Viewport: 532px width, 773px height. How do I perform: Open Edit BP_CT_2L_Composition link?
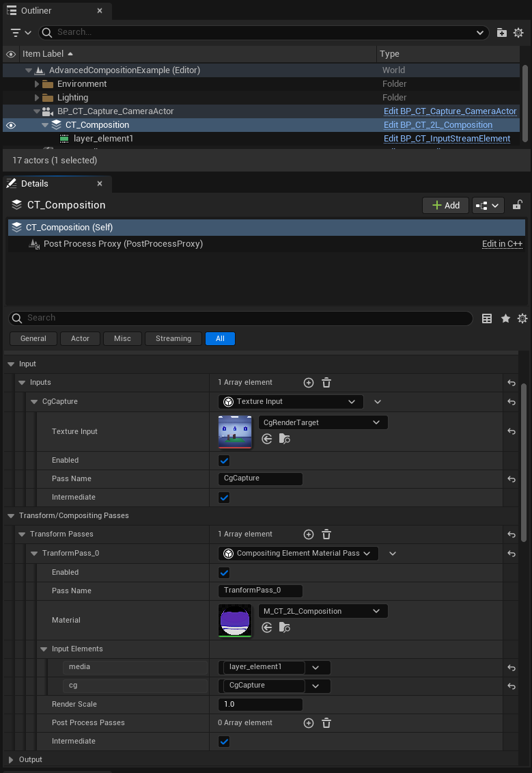click(438, 125)
